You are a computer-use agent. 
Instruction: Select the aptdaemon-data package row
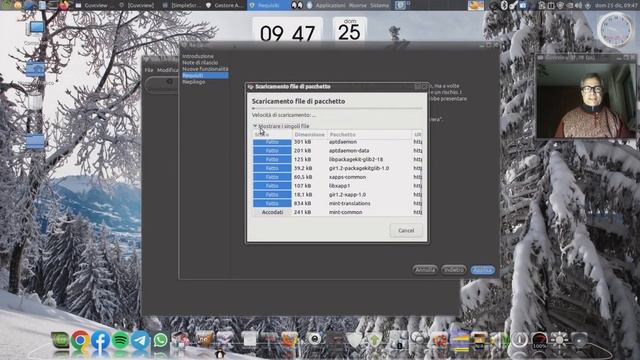(x=337, y=151)
